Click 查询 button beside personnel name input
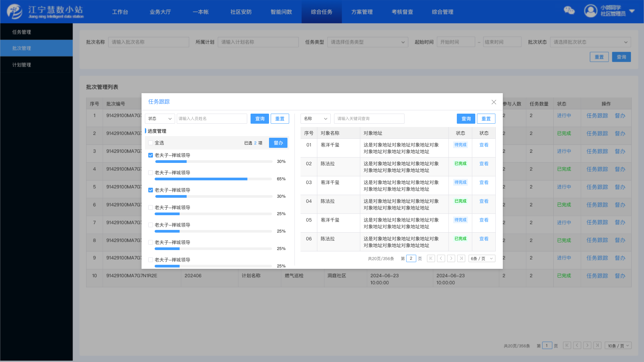Screen dimensions: 644x362 260,119
